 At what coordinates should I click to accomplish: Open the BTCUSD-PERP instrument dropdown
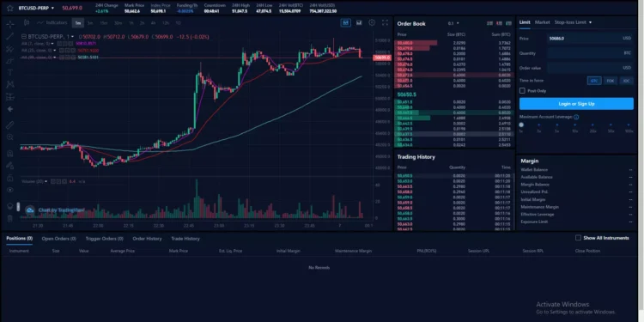[x=52, y=9]
